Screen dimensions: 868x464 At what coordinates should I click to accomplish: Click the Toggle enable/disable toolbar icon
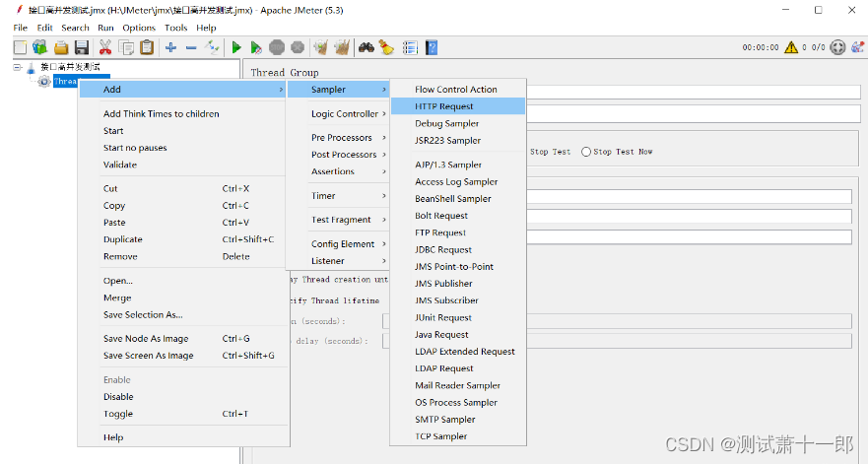coord(212,47)
